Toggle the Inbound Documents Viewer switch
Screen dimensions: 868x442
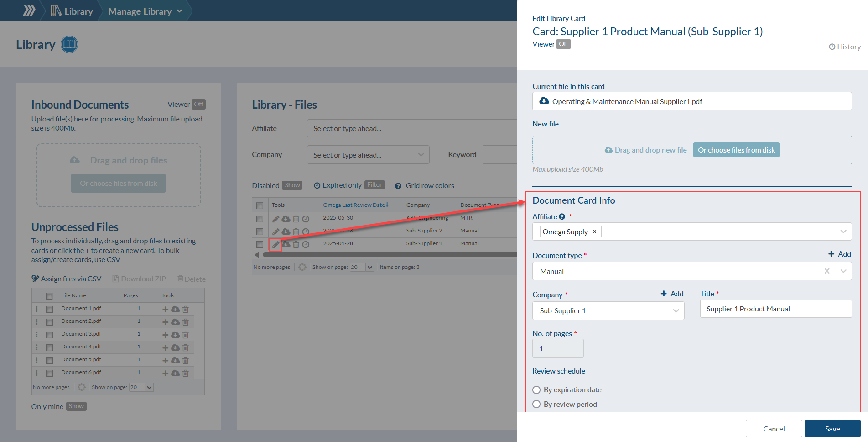point(199,105)
